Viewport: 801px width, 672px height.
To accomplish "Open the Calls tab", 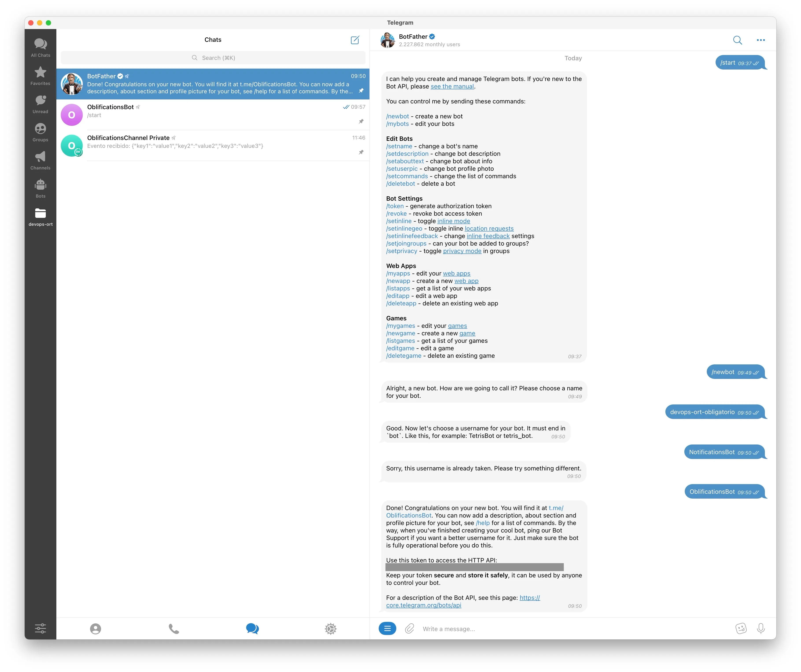I will pyautogui.click(x=174, y=629).
